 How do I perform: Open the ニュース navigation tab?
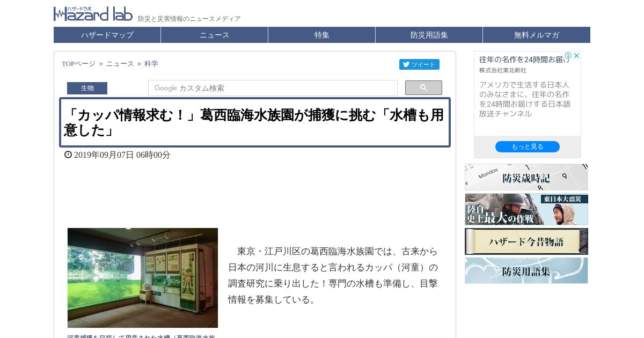215,35
